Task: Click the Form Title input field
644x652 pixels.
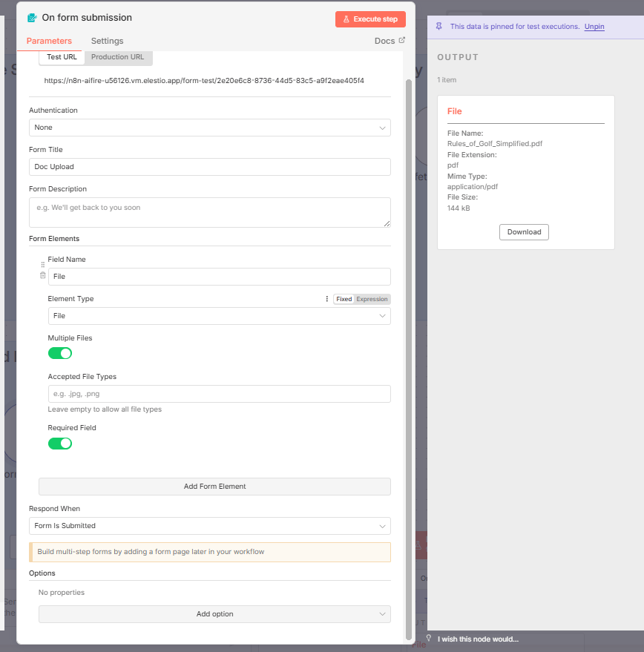Action: [x=210, y=167]
